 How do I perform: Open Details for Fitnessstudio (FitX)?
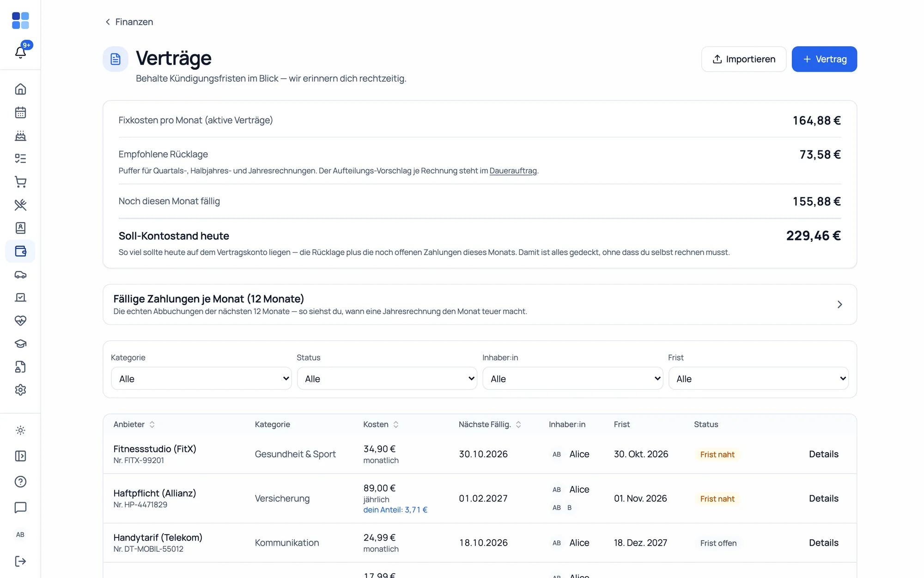click(823, 454)
